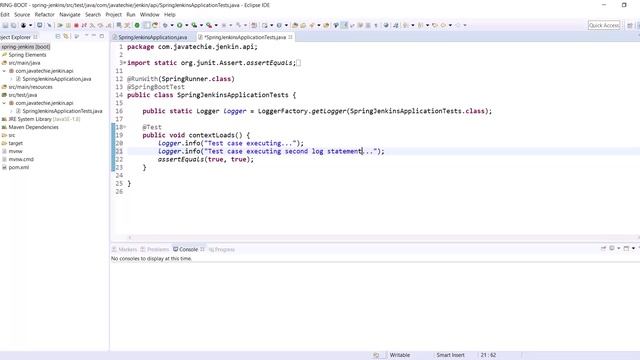Select src/main/java source folder
This screenshot has height=360, width=640.
point(24,63)
